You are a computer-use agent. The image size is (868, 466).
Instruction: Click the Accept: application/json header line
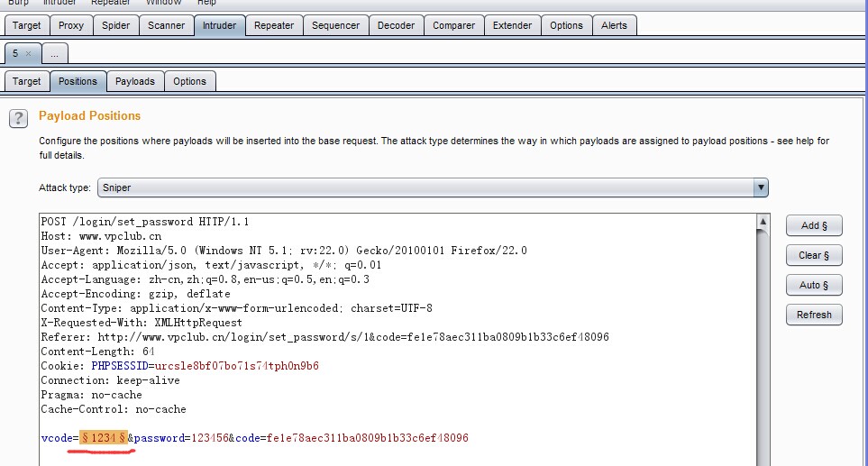212,265
